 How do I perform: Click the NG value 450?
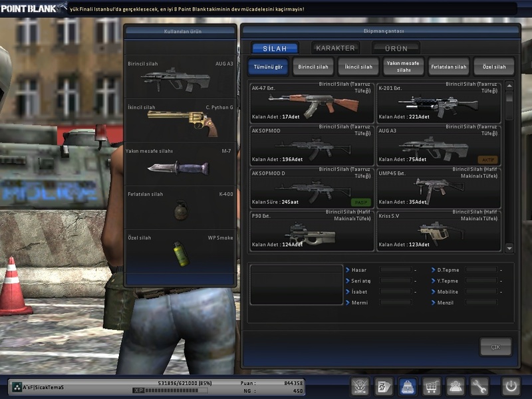click(298, 391)
